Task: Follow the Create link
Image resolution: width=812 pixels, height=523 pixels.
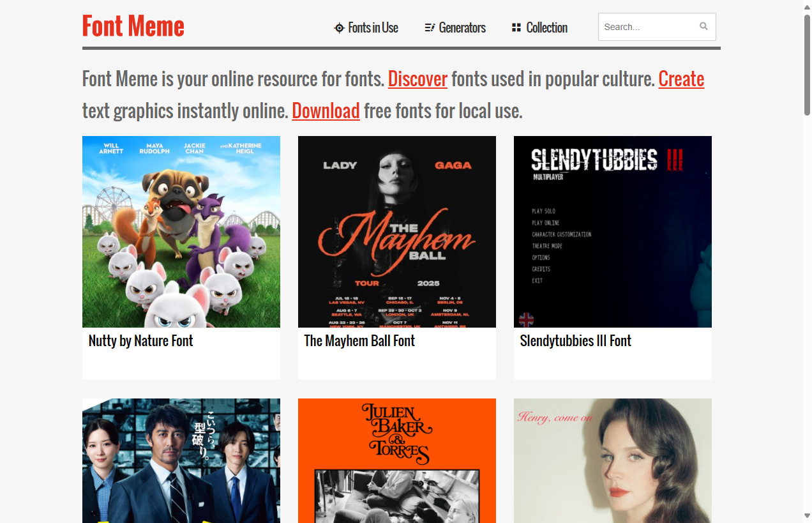Action: (x=681, y=79)
